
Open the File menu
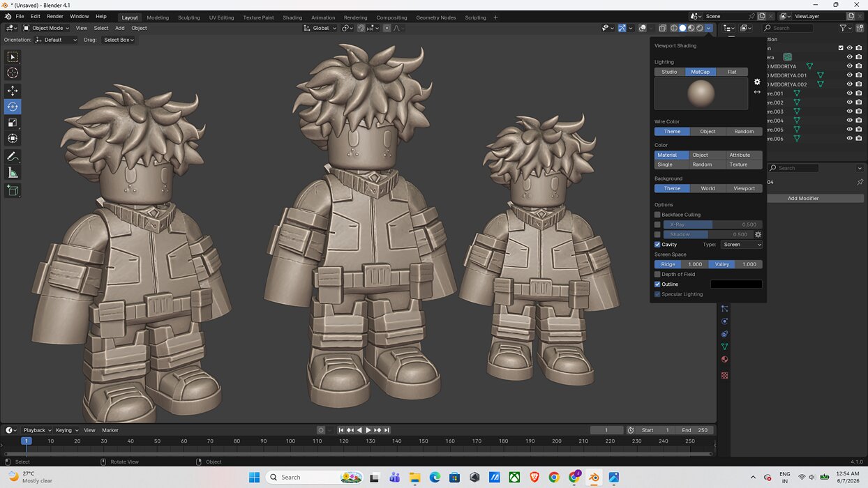20,16
